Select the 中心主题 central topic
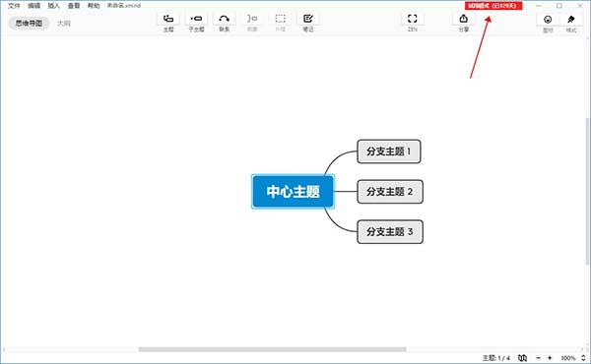 coord(293,191)
